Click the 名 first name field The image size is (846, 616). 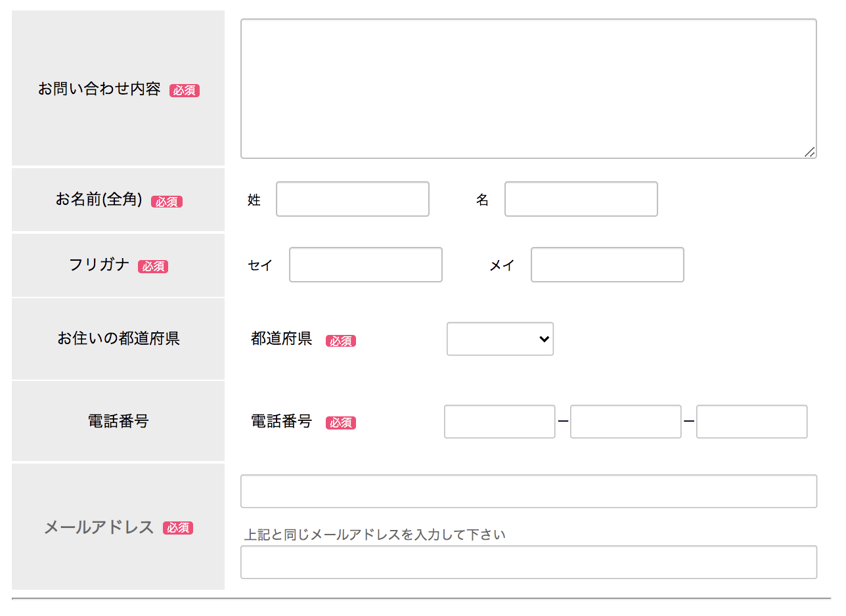point(581,199)
